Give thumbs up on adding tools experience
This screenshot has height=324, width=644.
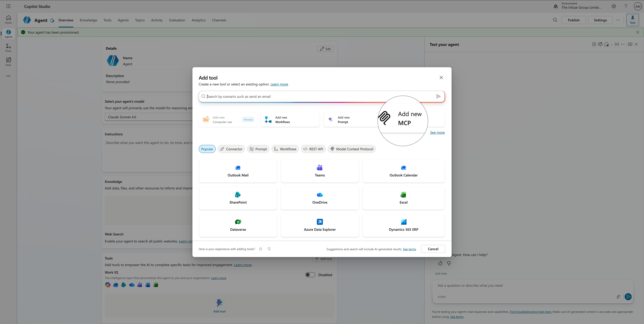260,249
